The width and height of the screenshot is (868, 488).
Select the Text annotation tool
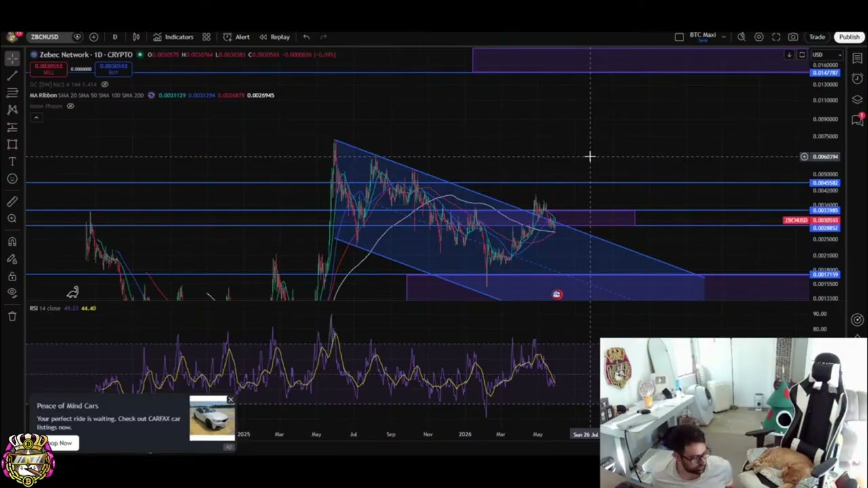(x=12, y=161)
